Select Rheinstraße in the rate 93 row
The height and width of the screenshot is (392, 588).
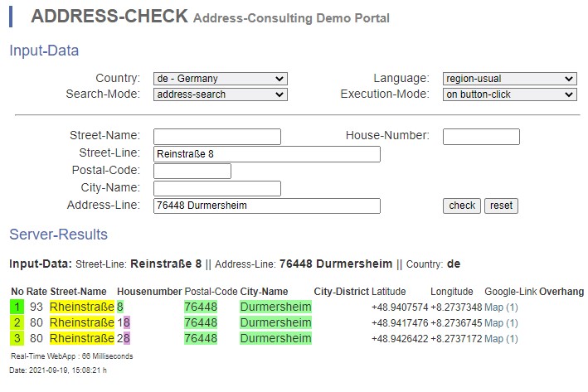click(81, 307)
